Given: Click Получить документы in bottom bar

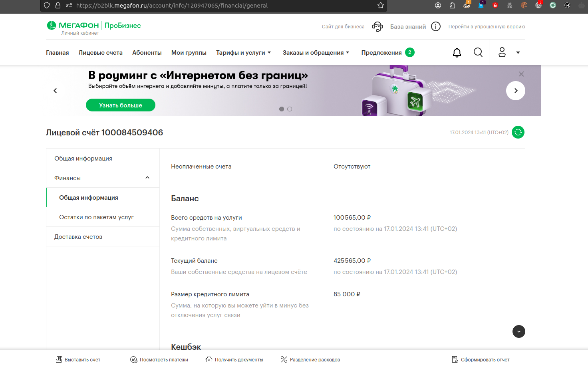Looking at the screenshot, I should click(239, 360).
